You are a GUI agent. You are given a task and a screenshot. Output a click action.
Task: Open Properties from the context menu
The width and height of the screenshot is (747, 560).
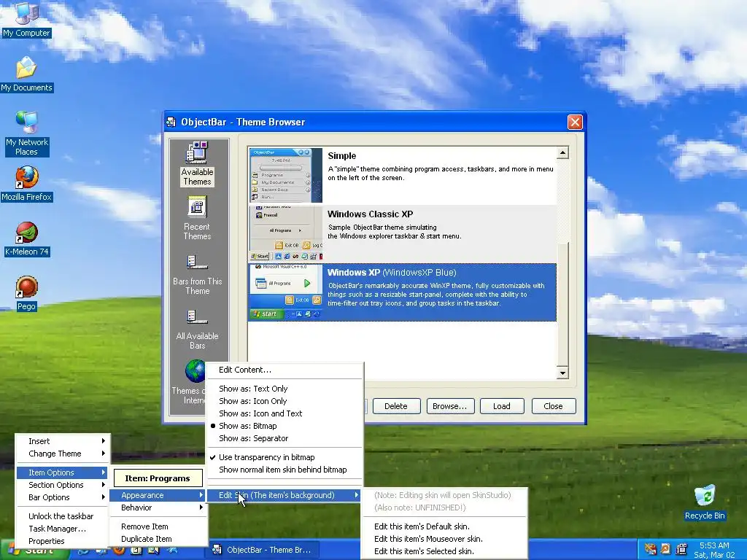coord(63,541)
